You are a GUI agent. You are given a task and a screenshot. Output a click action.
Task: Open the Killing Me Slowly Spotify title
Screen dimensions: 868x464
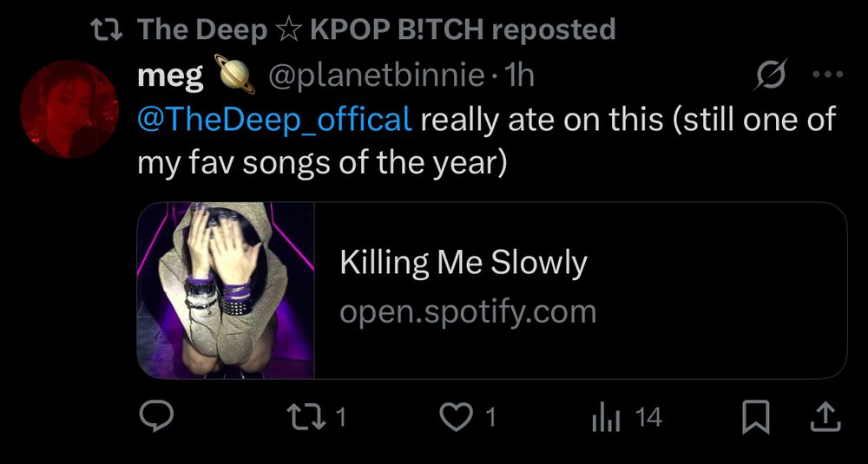(x=464, y=263)
